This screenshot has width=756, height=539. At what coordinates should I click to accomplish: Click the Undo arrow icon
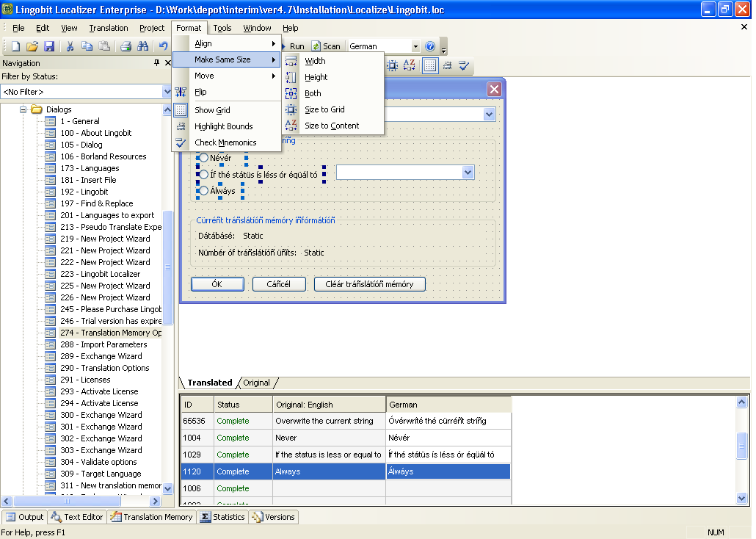click(164, 46)
